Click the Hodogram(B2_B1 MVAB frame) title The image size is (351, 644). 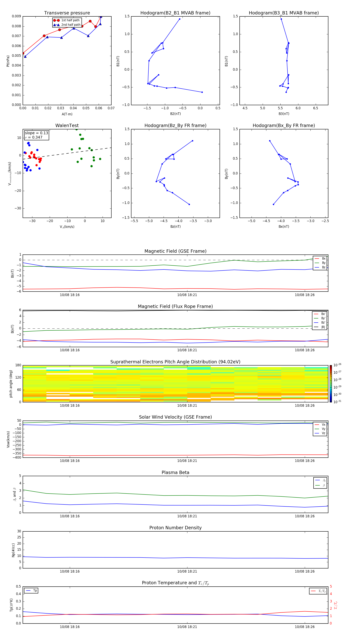click(175, 13)
